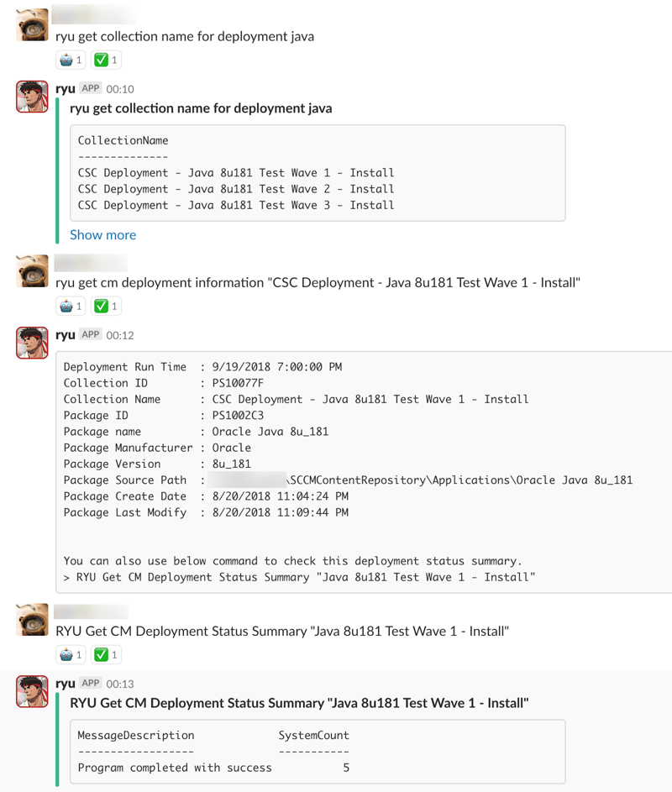Click bold title 'ryu get collection name for deployment java'
Screen dimensions: 672x792
(201, 108)
